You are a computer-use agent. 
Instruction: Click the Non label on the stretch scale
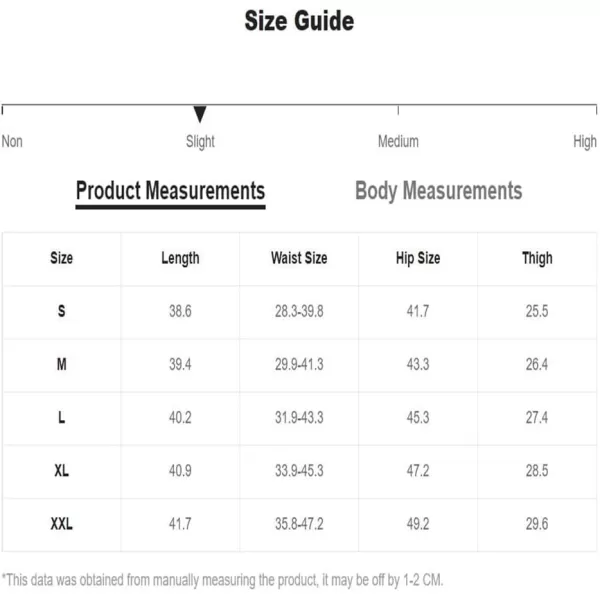[x=12, y=142]
